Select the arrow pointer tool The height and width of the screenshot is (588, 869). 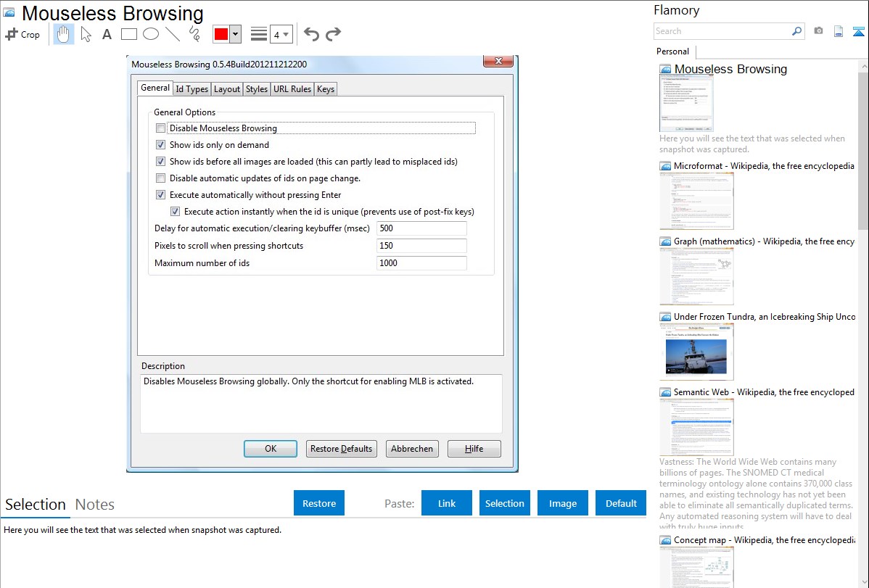click(86, 34)
